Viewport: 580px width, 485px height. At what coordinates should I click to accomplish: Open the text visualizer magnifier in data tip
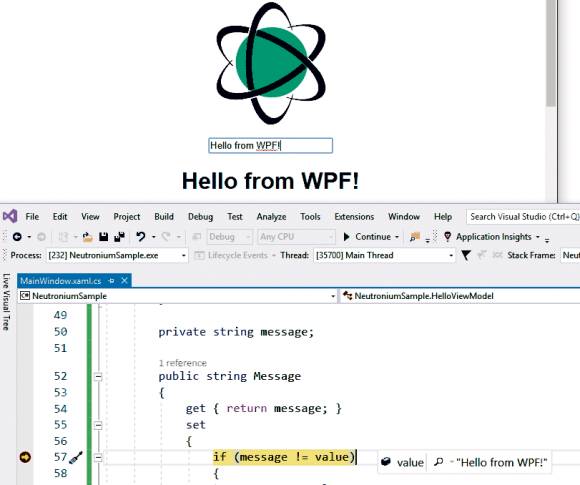point(438,462)
